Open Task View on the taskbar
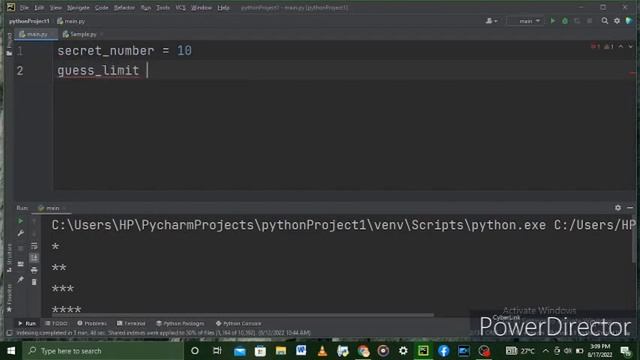 click(217, 351)
